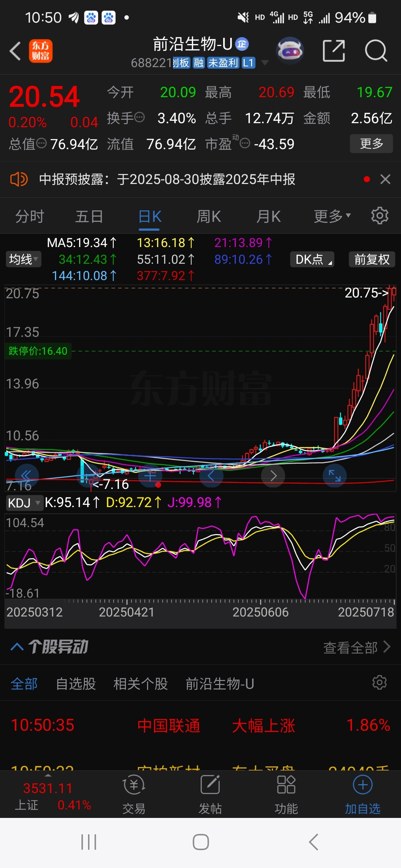Expand the 更多 period dropdown tab
Image resolution: width=401 pixels, height=868 pixels.
click(332, 216)
